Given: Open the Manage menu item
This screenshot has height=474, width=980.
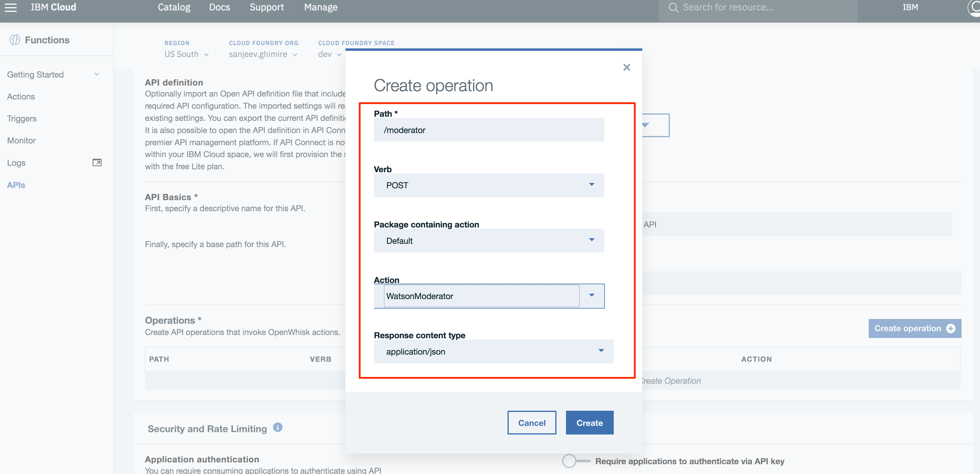Looking at the screenshot, I should click(320, 7).
